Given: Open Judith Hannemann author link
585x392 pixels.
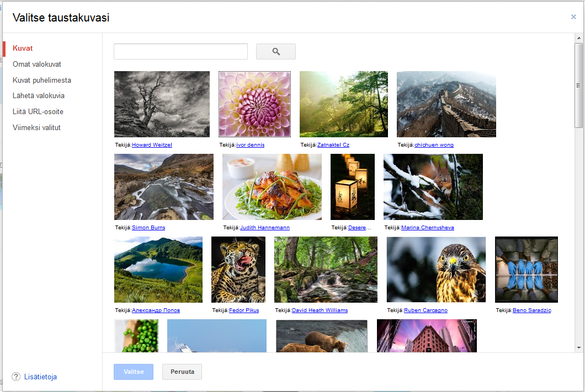Looking at the screenshot, I should click(265, 228).
